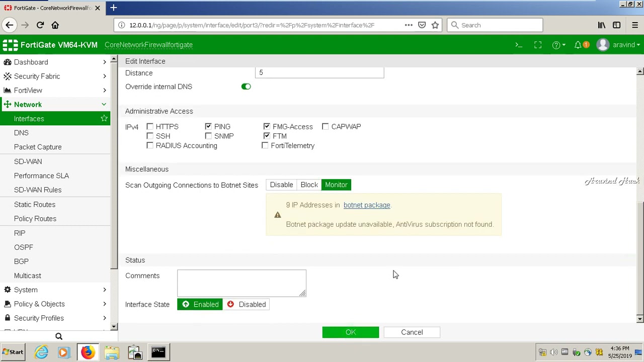The width and height of the screenshot is (644, 362).
Task: Select Disable for botnet scanning
Action: pyautogui.click(x=281, y=185)
